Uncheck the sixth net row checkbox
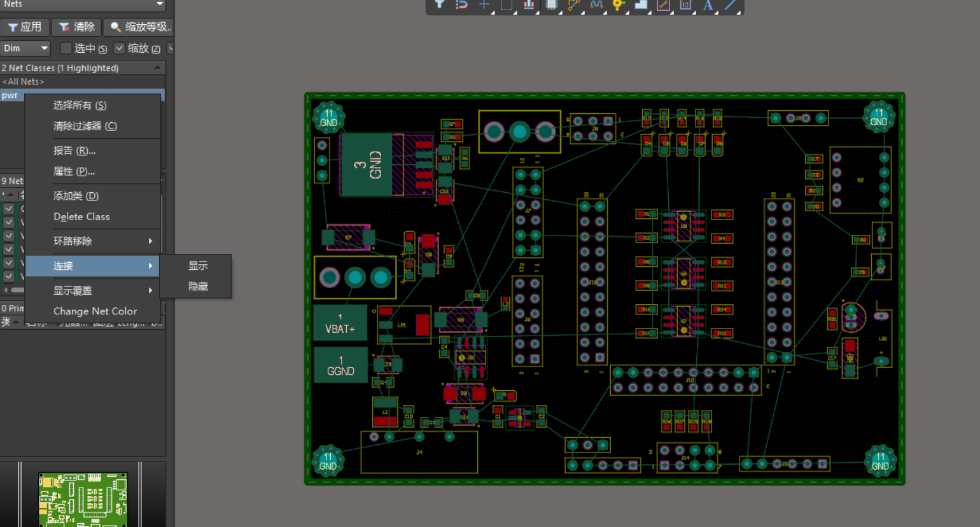The width and height of the screenshot is (980, 527). (9, 276)
